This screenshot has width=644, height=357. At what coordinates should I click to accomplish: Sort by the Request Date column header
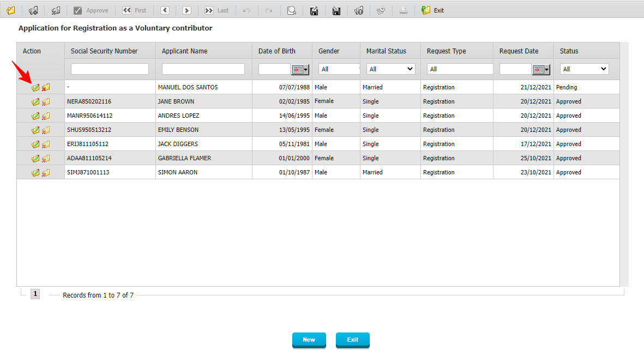tap(519, 51)
